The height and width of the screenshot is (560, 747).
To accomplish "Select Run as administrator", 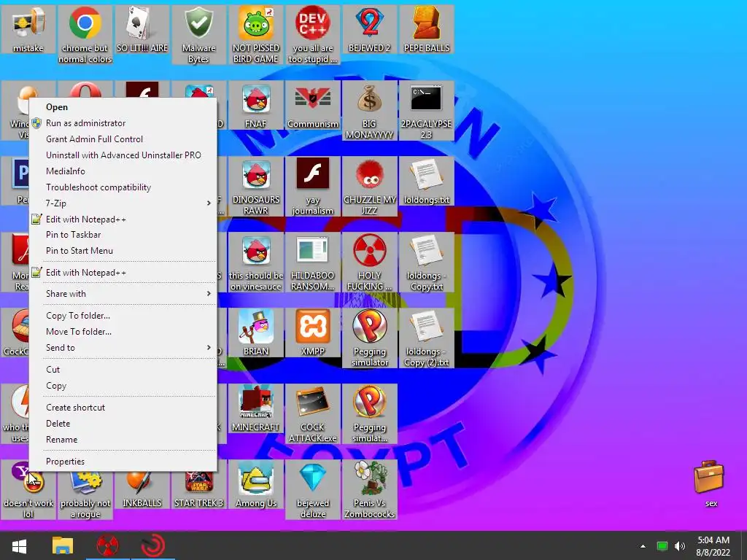I will point(123,122).
